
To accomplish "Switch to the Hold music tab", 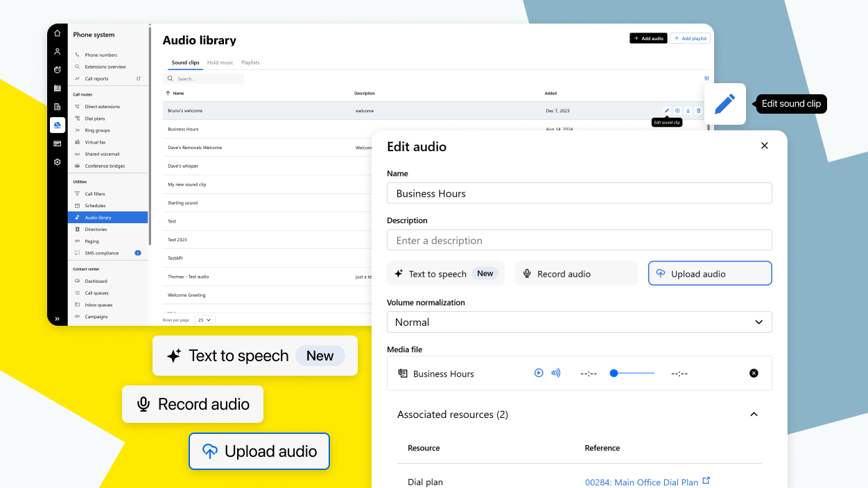I will pyautogui.click(x=220, y=62).
